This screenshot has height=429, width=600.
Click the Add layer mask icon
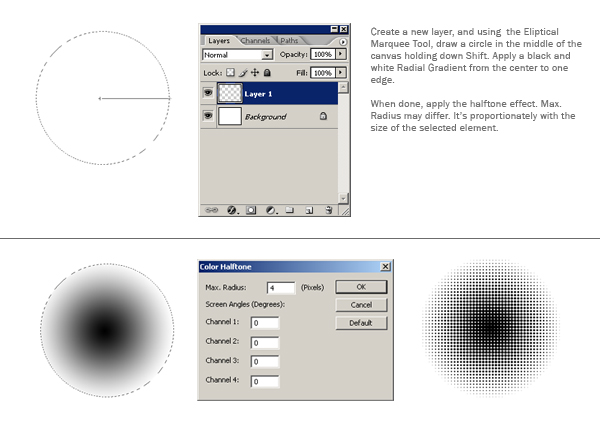tap(251, 210)
